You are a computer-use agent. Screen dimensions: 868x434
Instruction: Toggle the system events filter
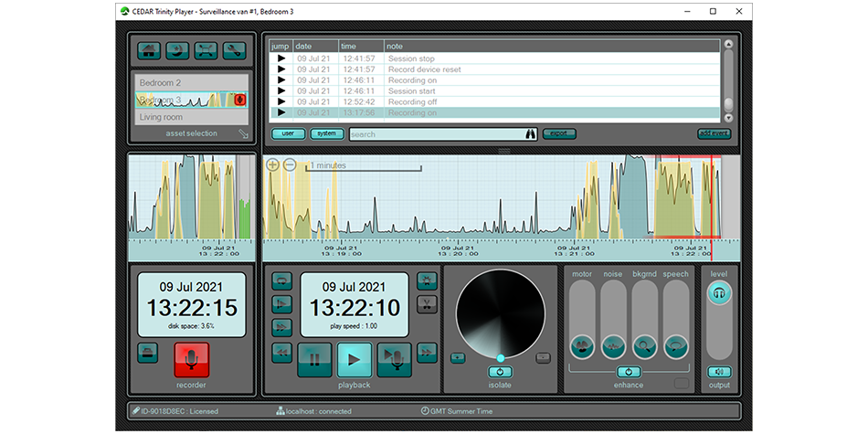326,133
